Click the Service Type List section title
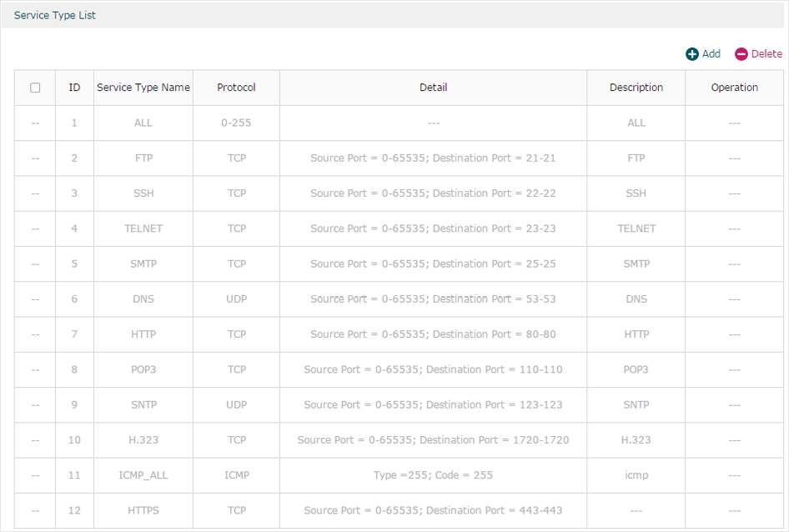789x532 pixels. [x=55, y=16]
